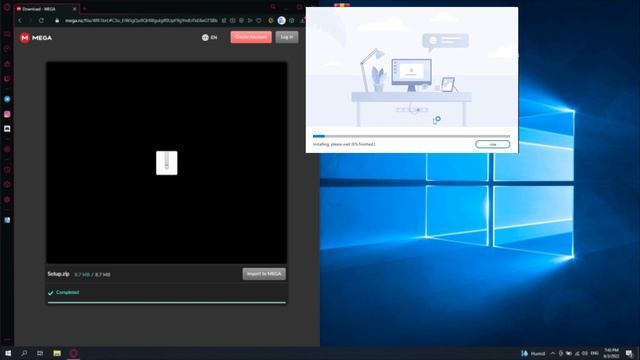
Task: Click the green download progress bar
Action: [x=167, y=302]
